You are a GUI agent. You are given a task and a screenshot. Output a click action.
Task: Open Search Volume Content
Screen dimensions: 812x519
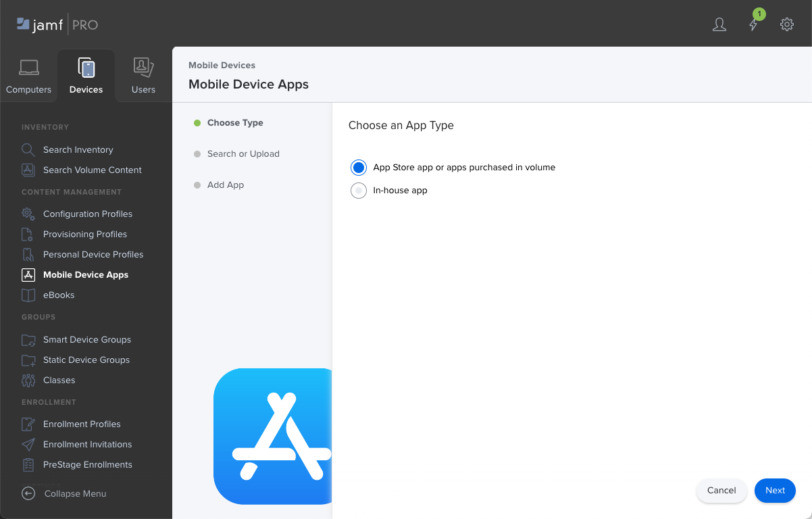[x=92, y=170]
